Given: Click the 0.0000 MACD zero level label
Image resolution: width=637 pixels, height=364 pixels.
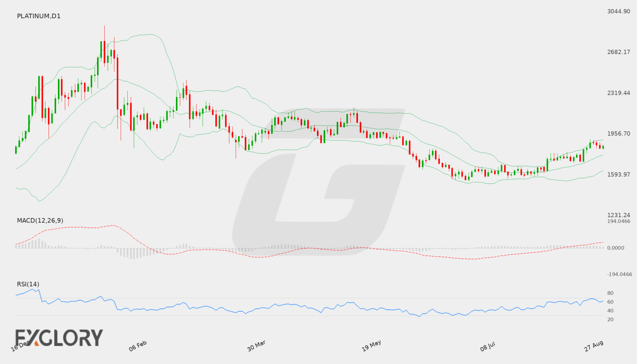Looking at the screenshot, I should point(616,248).
